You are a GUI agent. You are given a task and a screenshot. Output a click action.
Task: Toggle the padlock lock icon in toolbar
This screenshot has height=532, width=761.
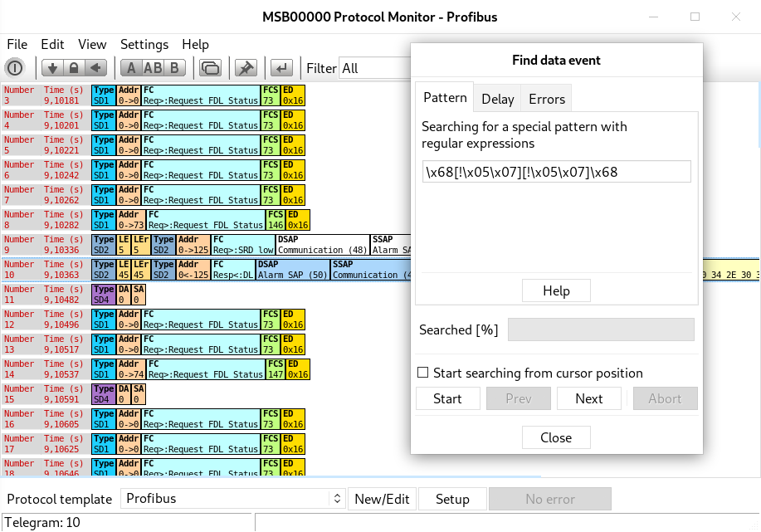tap(74, 68)
